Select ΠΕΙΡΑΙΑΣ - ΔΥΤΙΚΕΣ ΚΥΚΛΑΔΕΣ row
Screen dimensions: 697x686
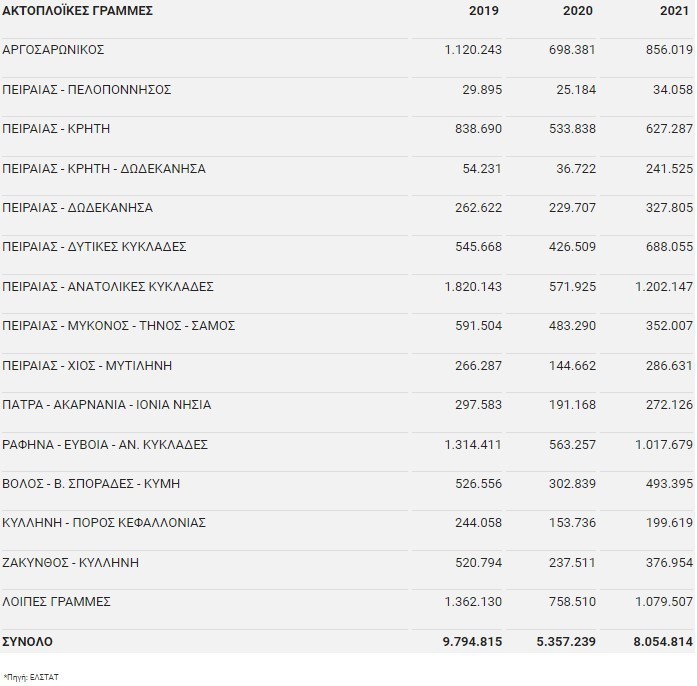click(x=94, y=247)
